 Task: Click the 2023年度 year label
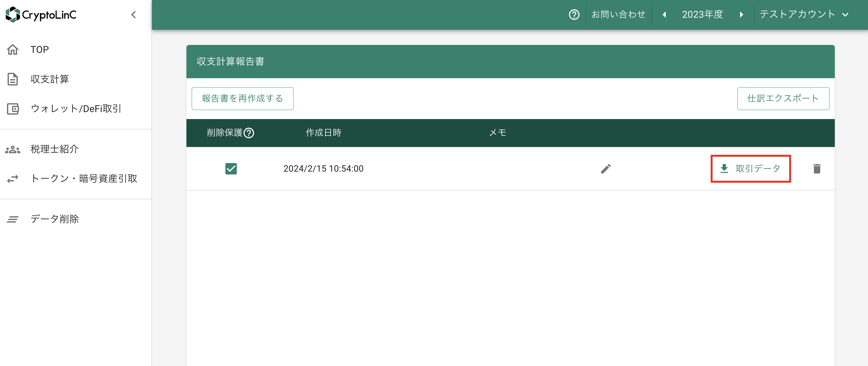click(x=702, y=15)
